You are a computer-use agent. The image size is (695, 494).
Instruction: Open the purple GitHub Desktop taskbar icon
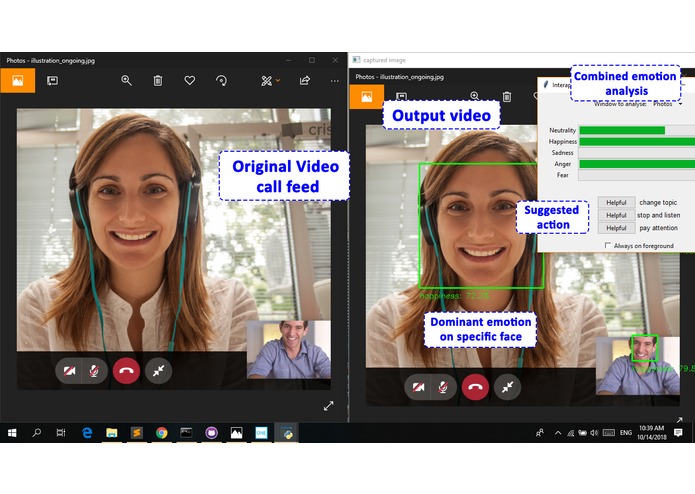[211, 433]
